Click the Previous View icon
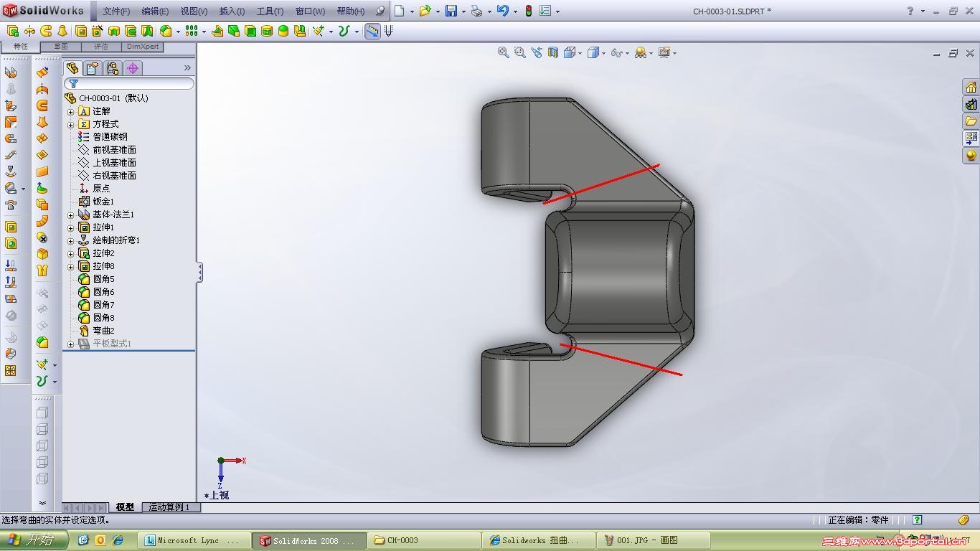The image size is (980, 551). pyautogui.click(x=537, y=52)
